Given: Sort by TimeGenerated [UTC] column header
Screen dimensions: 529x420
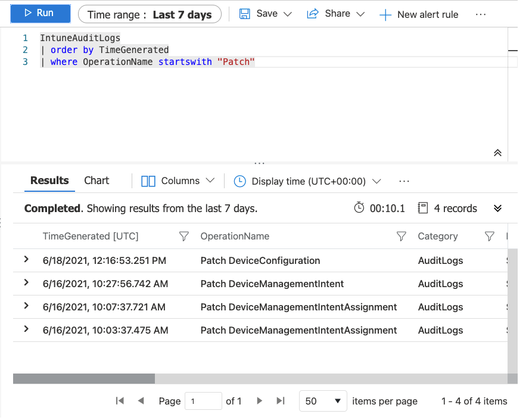Looking at the screenshot, I should [91, 236].
